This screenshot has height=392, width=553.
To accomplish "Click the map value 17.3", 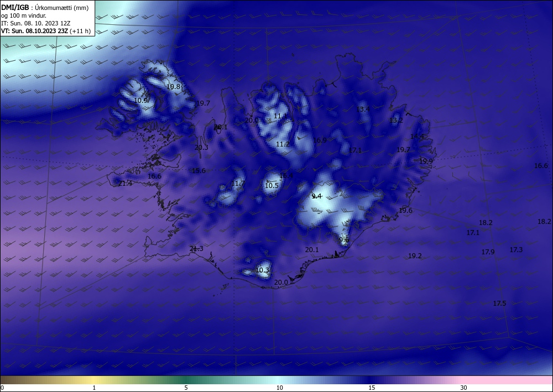I will click(516, 249).
